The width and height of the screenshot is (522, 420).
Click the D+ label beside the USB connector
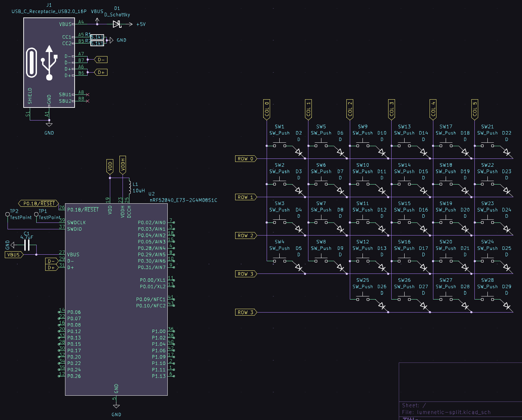[101, 72]
